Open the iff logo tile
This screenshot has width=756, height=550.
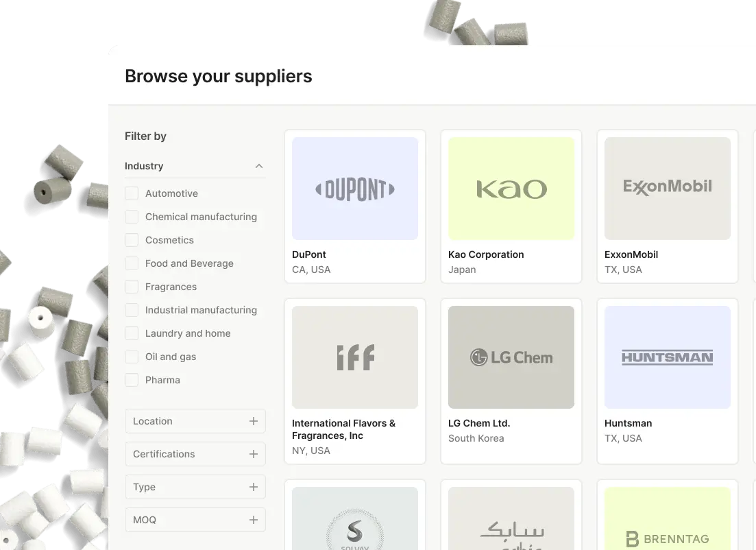355,357
